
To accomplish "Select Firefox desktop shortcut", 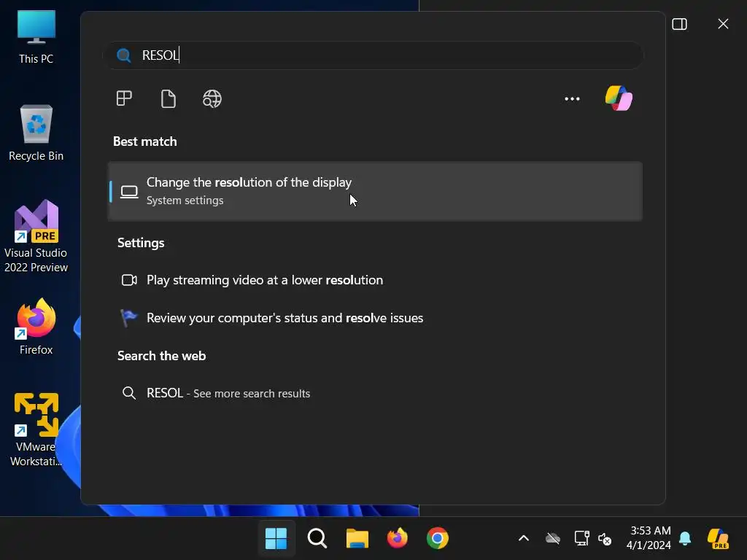I will coord(36,327).
